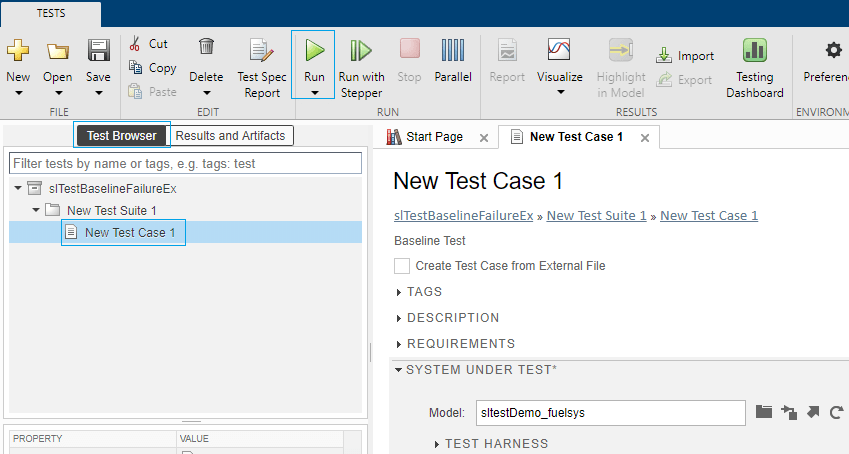Click the Delete trash icon
The image size is (849, 454).
pyautogui.click(x=206, y=46)
